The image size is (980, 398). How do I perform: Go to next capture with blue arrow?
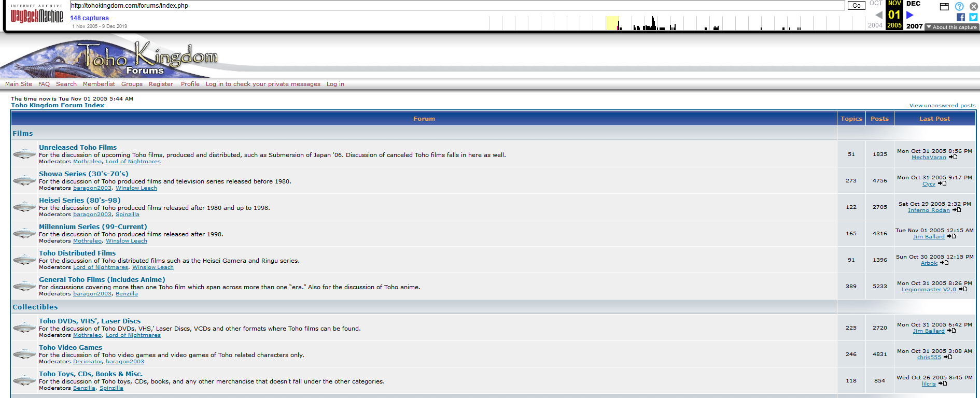[910, 15]
